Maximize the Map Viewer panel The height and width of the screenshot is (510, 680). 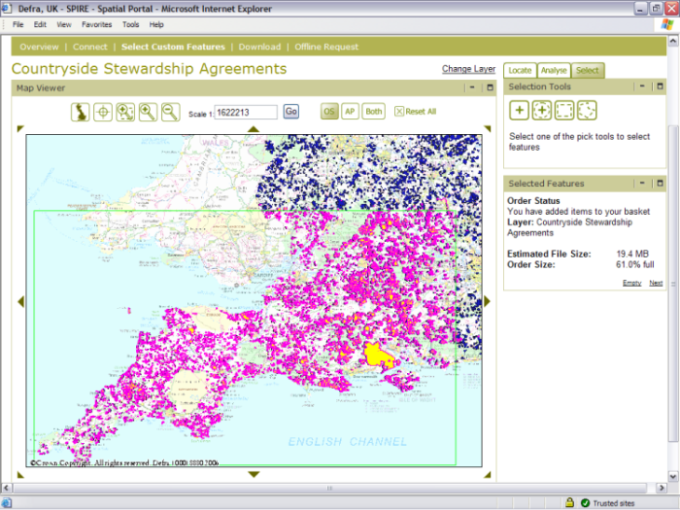490,88
